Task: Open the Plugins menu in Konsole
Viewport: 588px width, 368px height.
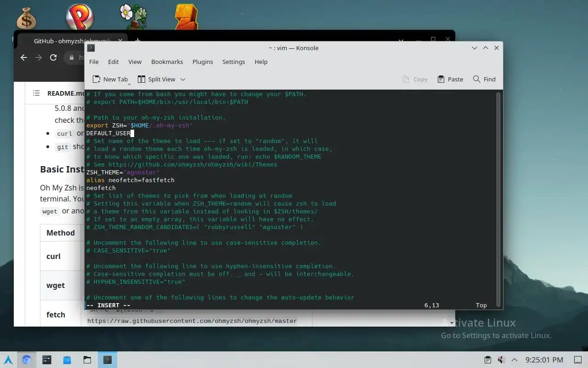Action: (x=203, y=62)
